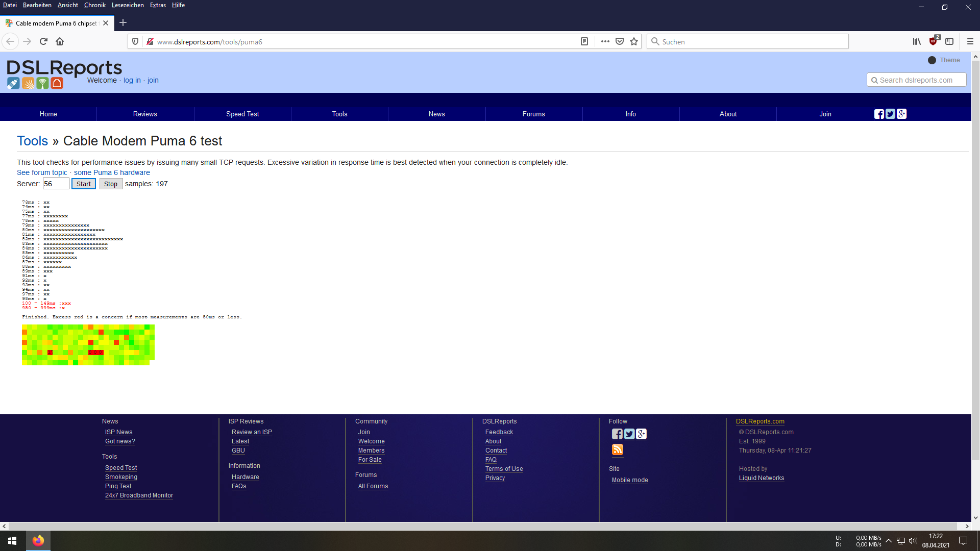Screen dimensions: 980x551
Task: Reload the current page
Action: 43,41
